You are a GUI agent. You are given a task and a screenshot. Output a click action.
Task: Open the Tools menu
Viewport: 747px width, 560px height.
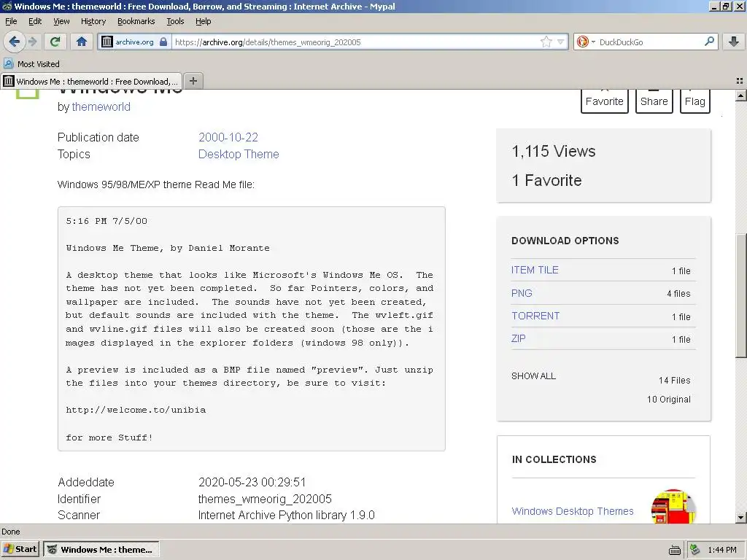pyautogui.click(x=175, y=21)
